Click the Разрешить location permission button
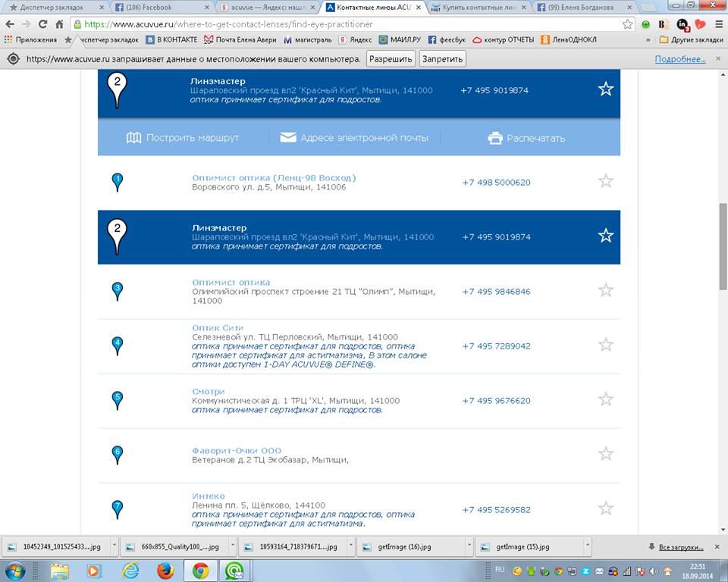 [x=391, y=59]
